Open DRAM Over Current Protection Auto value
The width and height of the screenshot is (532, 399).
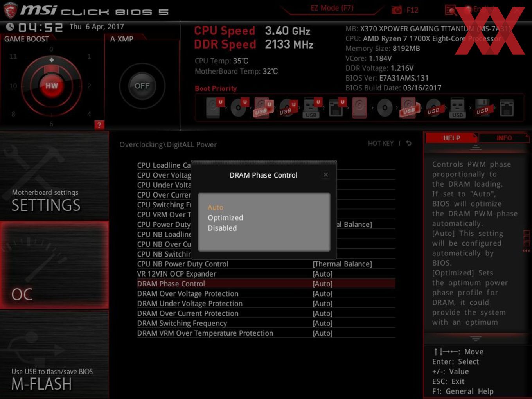click(323, 313)
